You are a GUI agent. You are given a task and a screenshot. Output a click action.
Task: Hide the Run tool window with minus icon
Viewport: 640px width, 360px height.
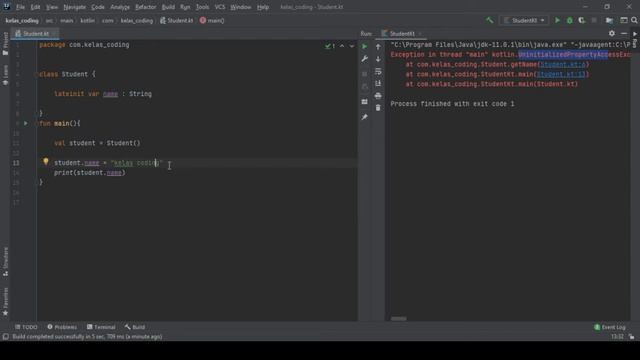point(624,33)
